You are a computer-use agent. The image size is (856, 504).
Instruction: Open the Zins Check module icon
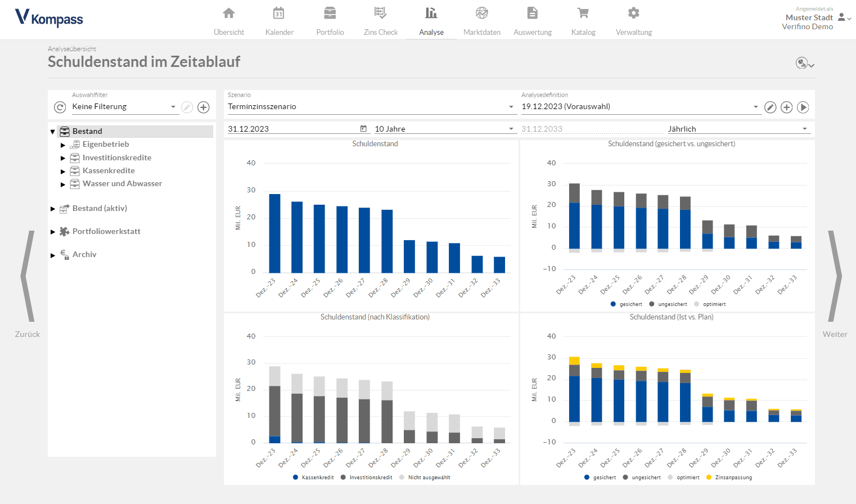tap(380, 13)
